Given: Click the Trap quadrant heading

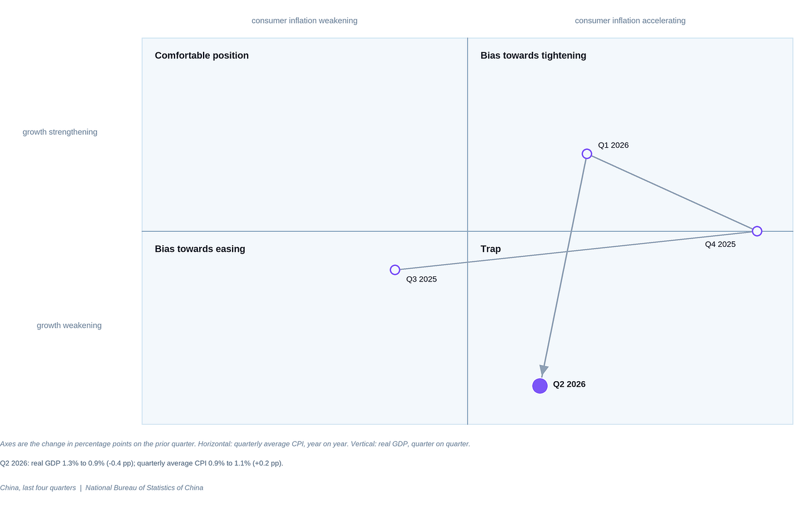Looking at the screenshot, I should pyautogui.click(x=491, y=249).
